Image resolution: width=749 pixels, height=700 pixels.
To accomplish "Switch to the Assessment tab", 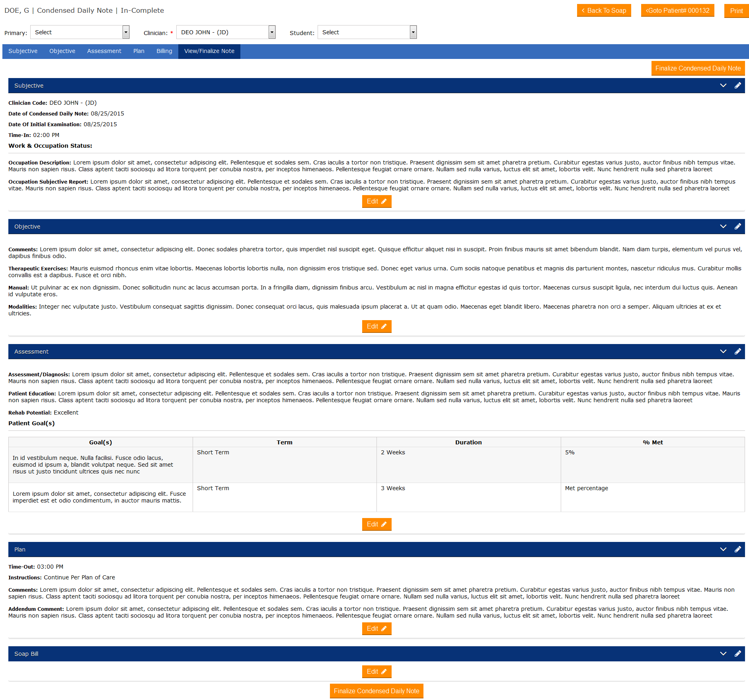I will pyautogui.click(x=104, y=51).
